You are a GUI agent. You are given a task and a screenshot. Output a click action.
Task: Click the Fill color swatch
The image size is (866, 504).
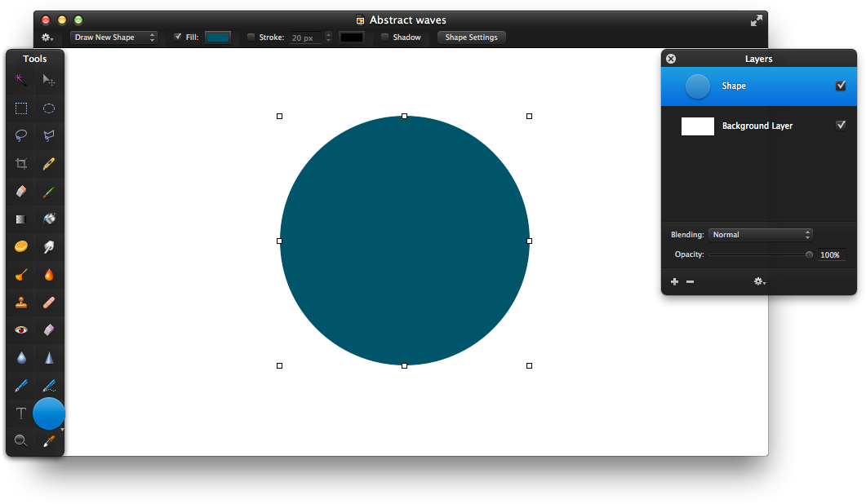[x=218, y=37]
